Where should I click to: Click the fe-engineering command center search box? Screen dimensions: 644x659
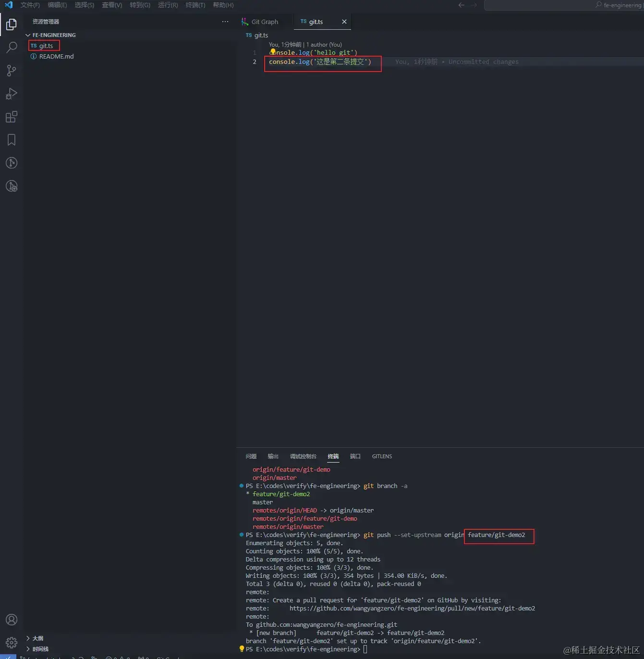click(x=563, y=5)
